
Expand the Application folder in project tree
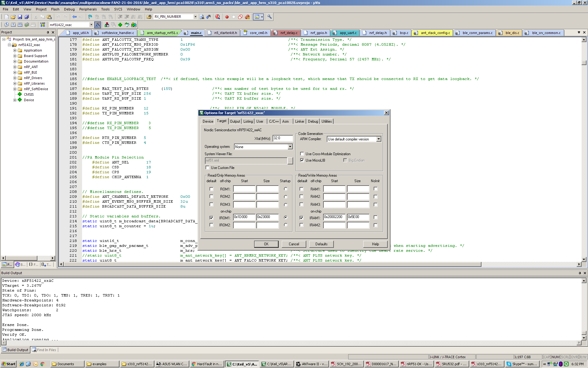[15, 50]
